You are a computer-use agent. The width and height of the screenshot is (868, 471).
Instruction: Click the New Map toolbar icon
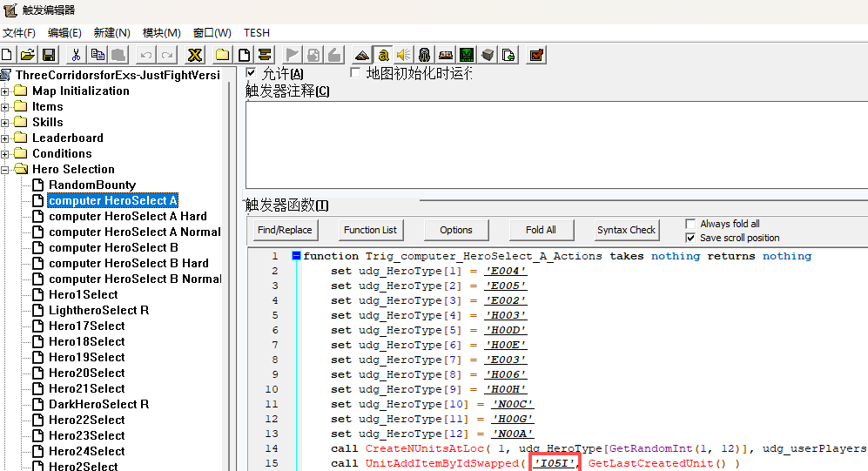tap(7, 55)
